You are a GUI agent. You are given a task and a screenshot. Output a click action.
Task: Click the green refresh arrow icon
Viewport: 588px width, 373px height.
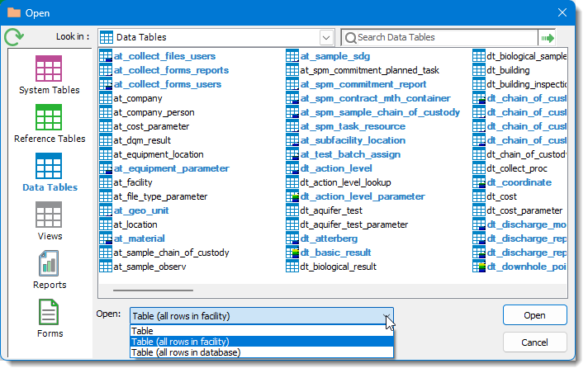pyautogui.click(x=14, y=37)
